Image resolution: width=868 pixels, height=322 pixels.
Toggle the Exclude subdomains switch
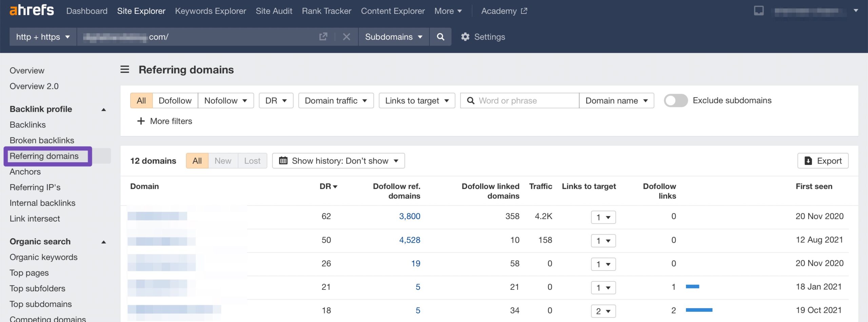pos(675,101)
